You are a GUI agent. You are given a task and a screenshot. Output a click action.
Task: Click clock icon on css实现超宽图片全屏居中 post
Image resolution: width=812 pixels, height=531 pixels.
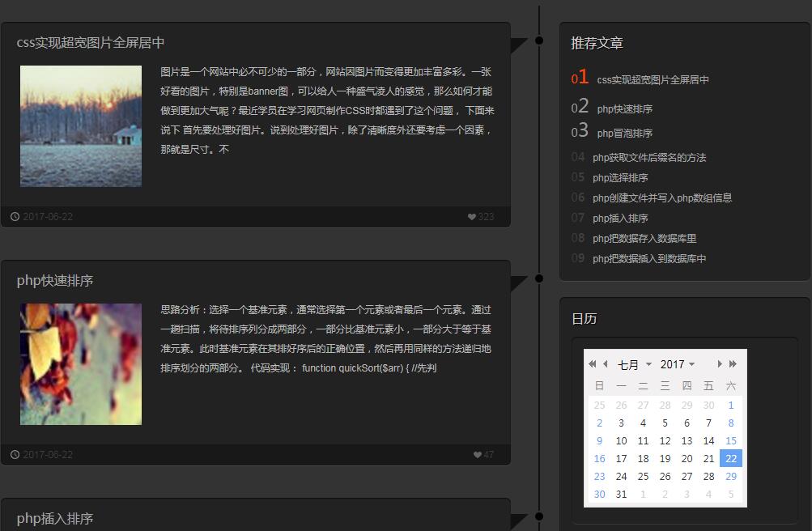pyautogui.click(x=15, y=217)
